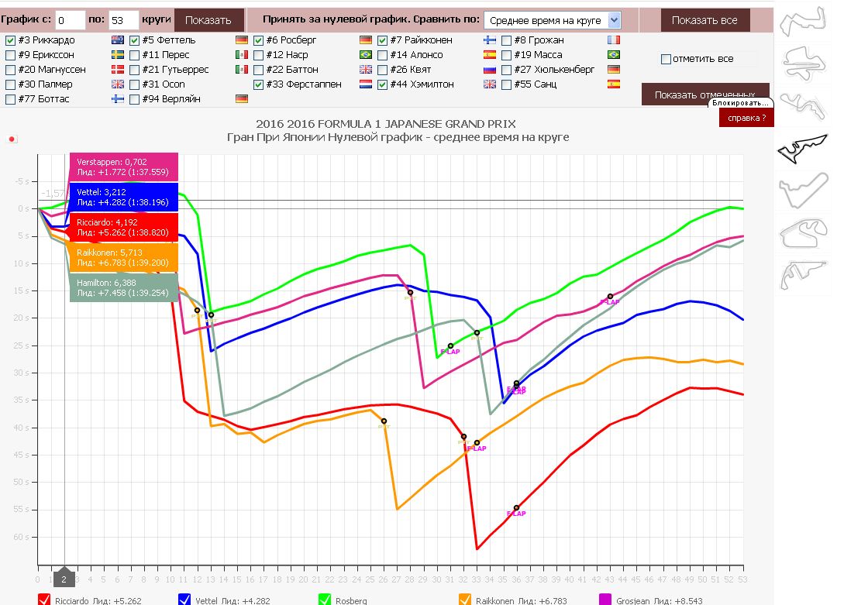The image size is (868, 605).
Task: Select the sixth track outline thumbnail in sidebar
Action: pos(804,233)
